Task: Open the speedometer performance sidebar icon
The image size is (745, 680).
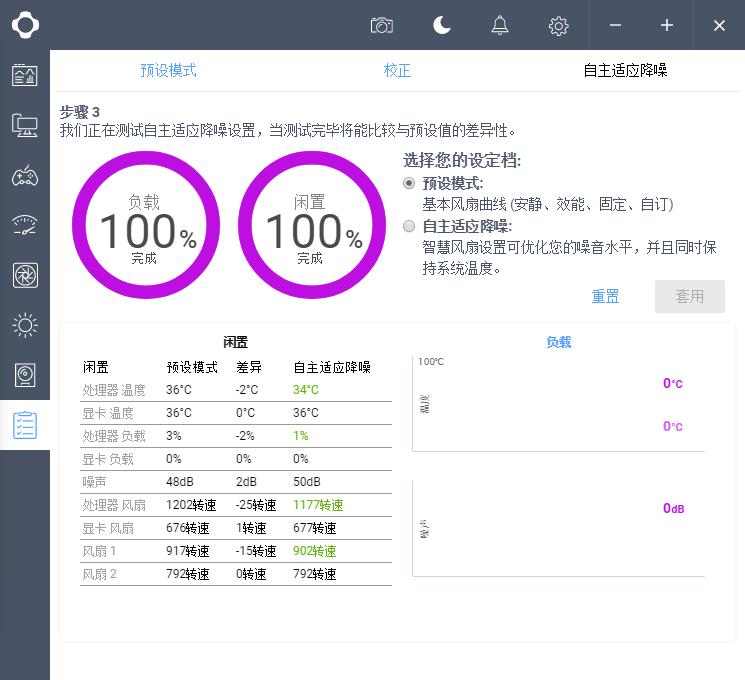Action: coord(25,225)
